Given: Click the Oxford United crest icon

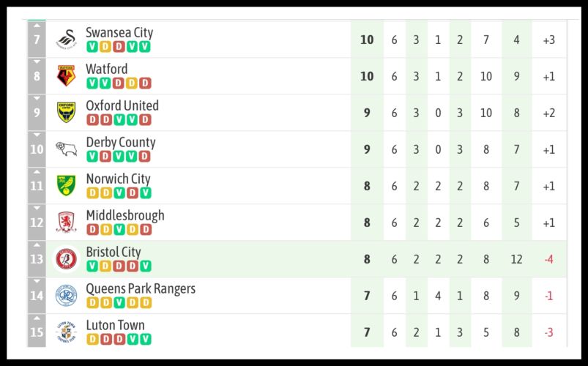Looking at the screenshot, I should [67, 113].
